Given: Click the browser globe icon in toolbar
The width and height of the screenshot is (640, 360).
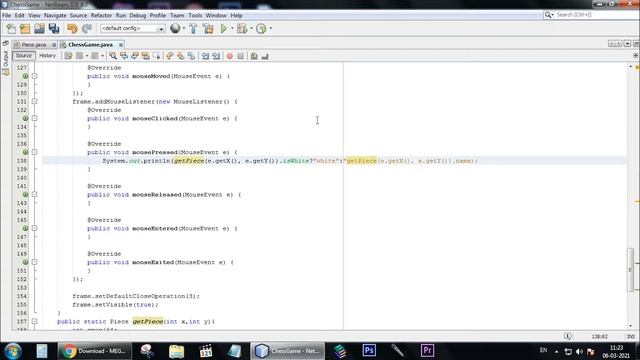Looking at the screenshot, I should point(175,28).
